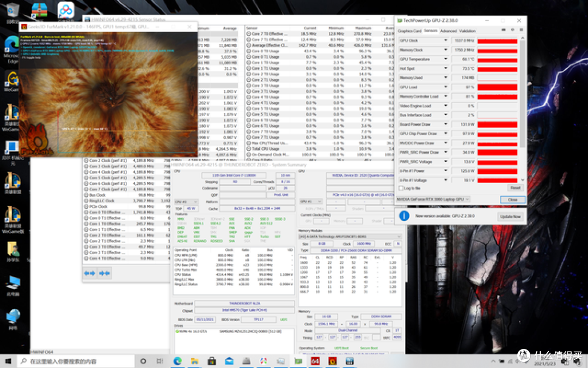Open the WeGame desktop icon
This screenshot has height=368, width=588.
(11, 81)
